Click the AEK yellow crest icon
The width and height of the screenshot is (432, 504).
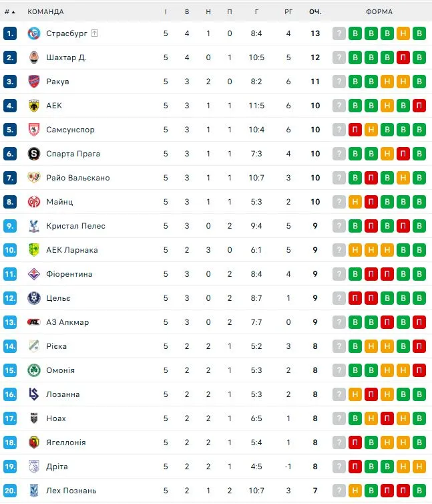click(34, 106)
